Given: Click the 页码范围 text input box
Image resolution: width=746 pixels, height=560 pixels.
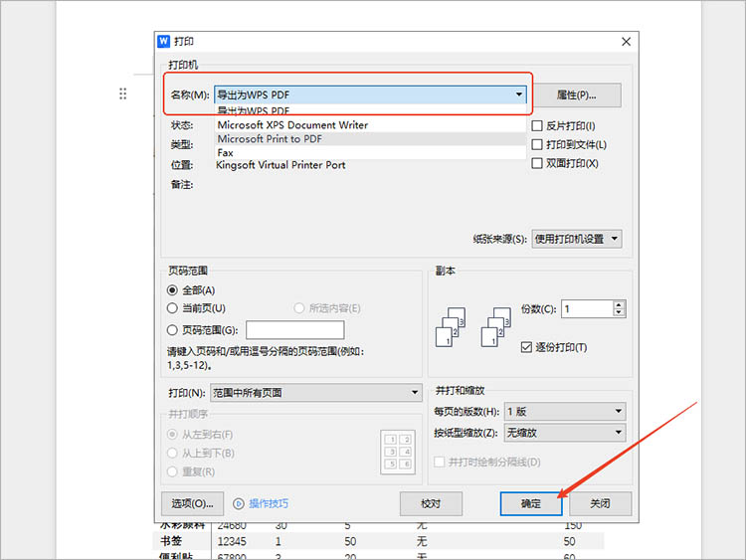Looking at the screenshot, I should click(295, 329).
